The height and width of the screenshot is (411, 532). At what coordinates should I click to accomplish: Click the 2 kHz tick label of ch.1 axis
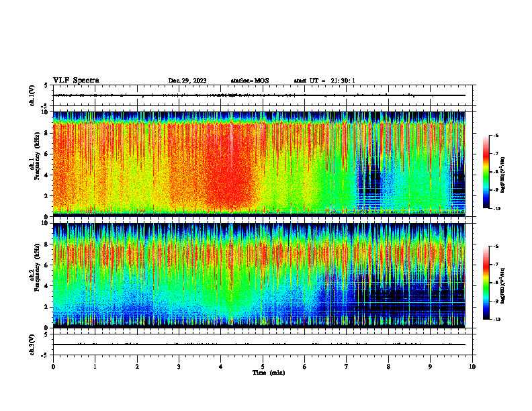46,195
